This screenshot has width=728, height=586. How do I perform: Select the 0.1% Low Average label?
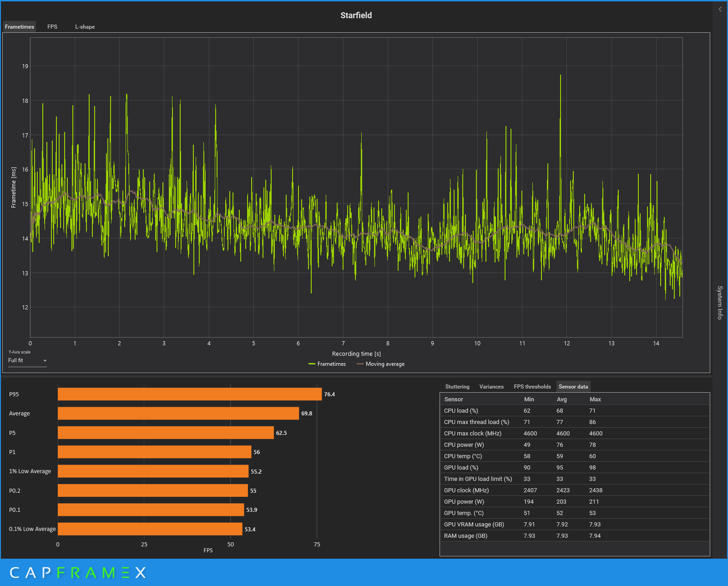click(x=32, y=529)
